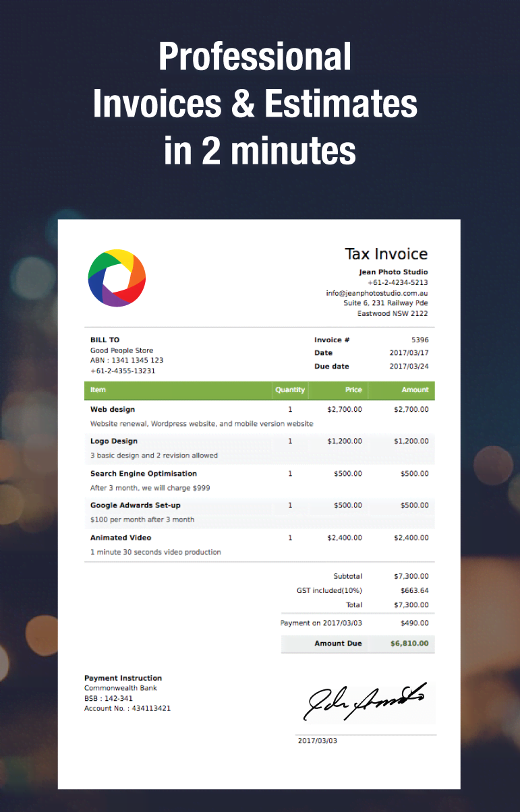This screenshot has height=812, width=520.
Task: Click the Subtotal label
Action: (348, 577)
